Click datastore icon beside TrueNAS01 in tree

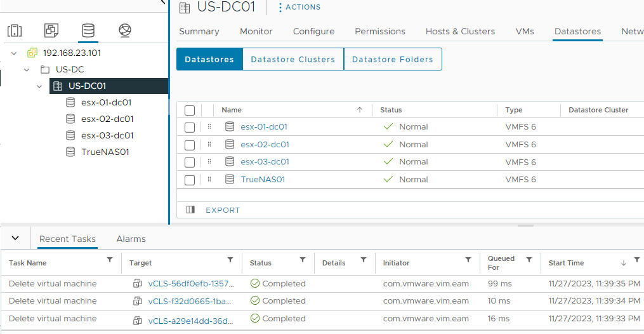click(x=70, y=152)
